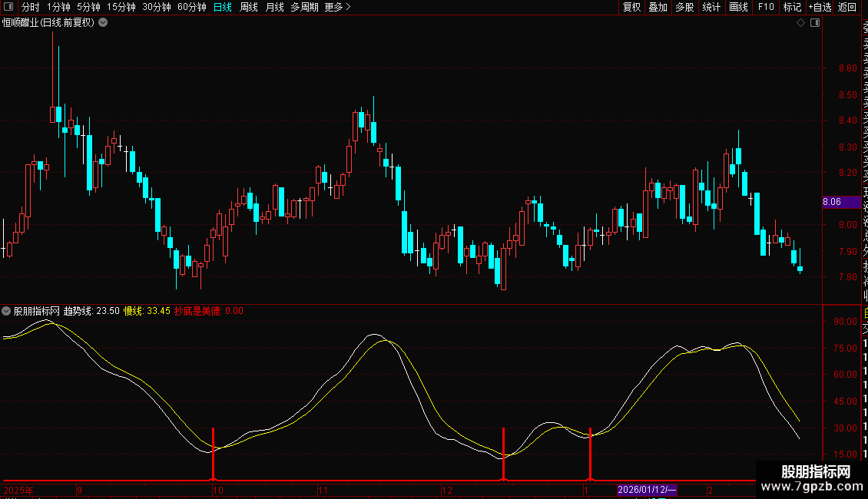Toggle the left panel icon in top toolbar
Screen dimensions: 868x499
[x=8, y=7]
